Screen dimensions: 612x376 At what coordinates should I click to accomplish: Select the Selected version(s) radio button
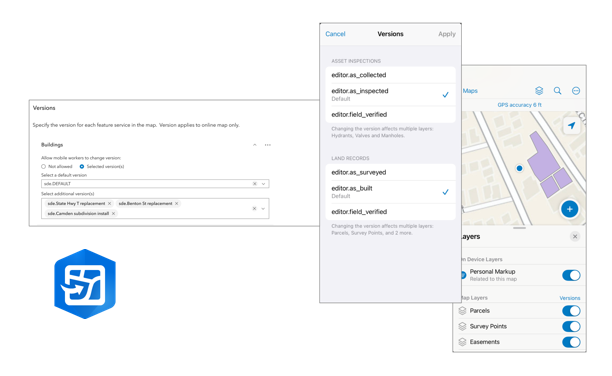pos(82,166)
